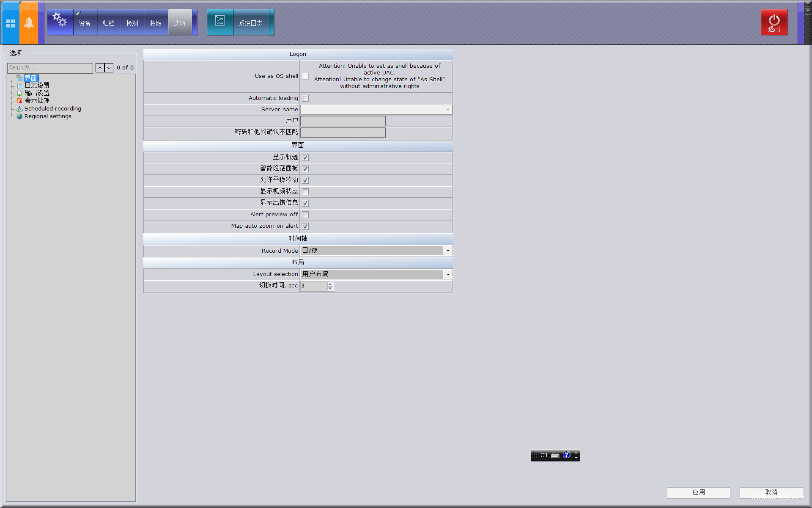Click the 切换时间 sec value field

point(314,286)
